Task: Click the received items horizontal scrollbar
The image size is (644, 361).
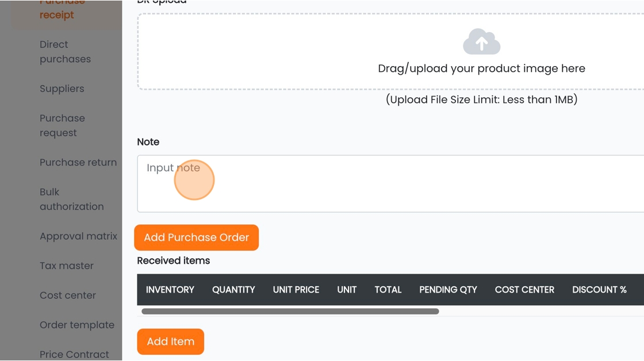Action: 290,312
